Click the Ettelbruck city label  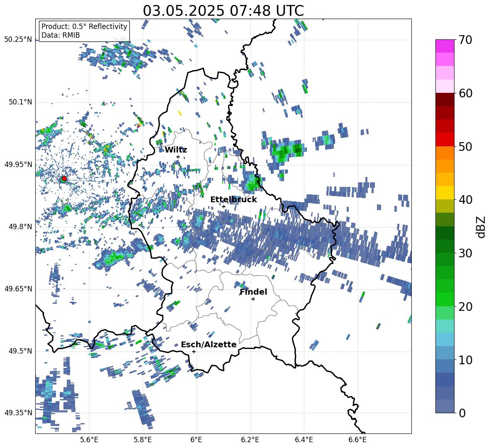(x=233, y=200)
